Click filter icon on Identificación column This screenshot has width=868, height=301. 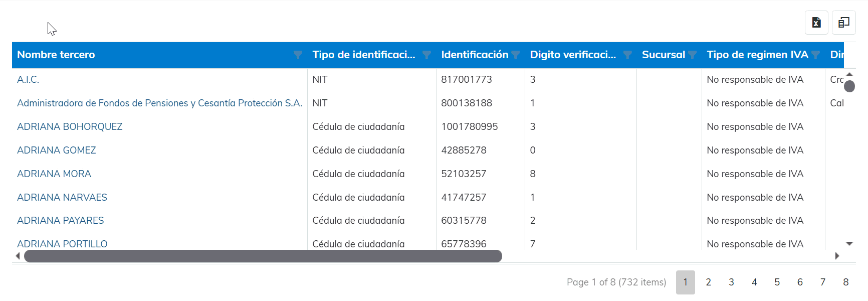[x=515, y=55]
